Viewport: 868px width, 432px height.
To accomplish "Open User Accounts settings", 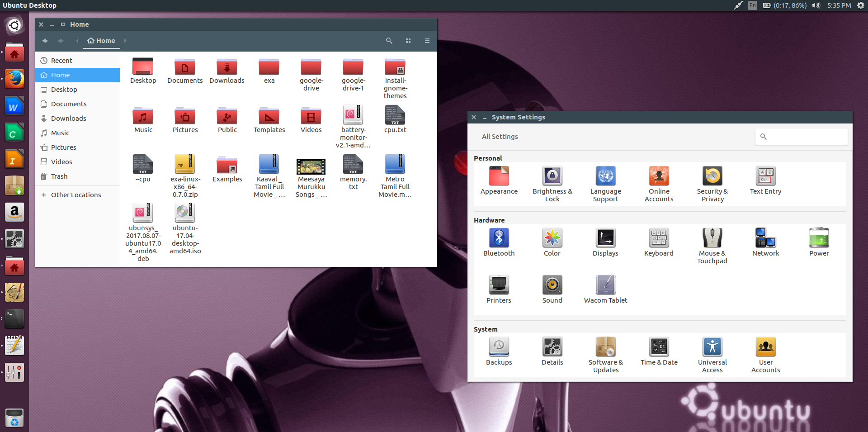I will [x=765, y=355].
